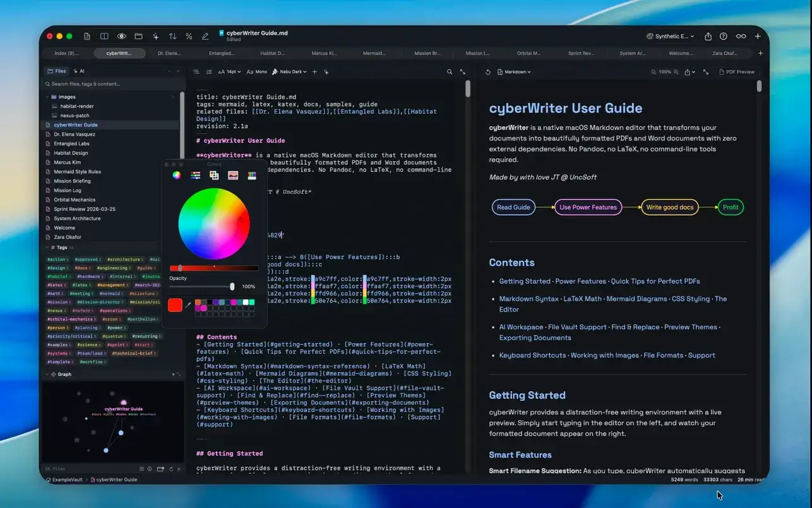This screenshot has width=812, height=508.
Task: Select the color wheel picker mode
Action: (177, 176)
